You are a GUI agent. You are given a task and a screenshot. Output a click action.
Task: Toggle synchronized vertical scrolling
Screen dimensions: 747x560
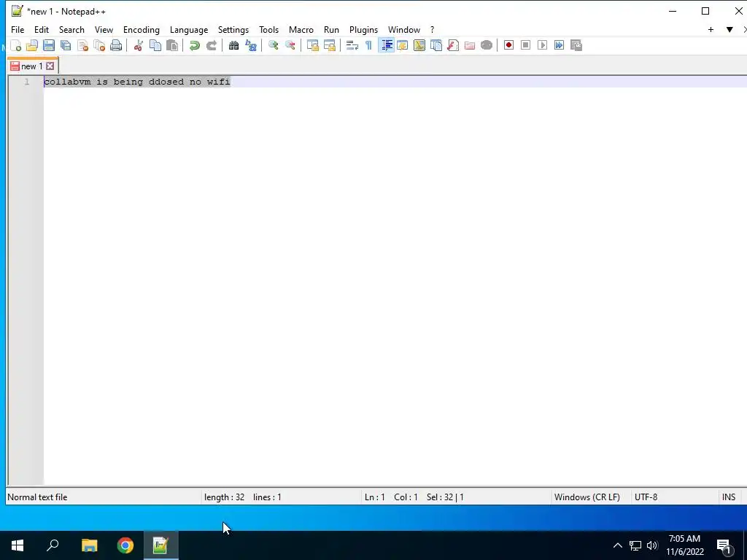pyautogui.click(x=312, y=45)
